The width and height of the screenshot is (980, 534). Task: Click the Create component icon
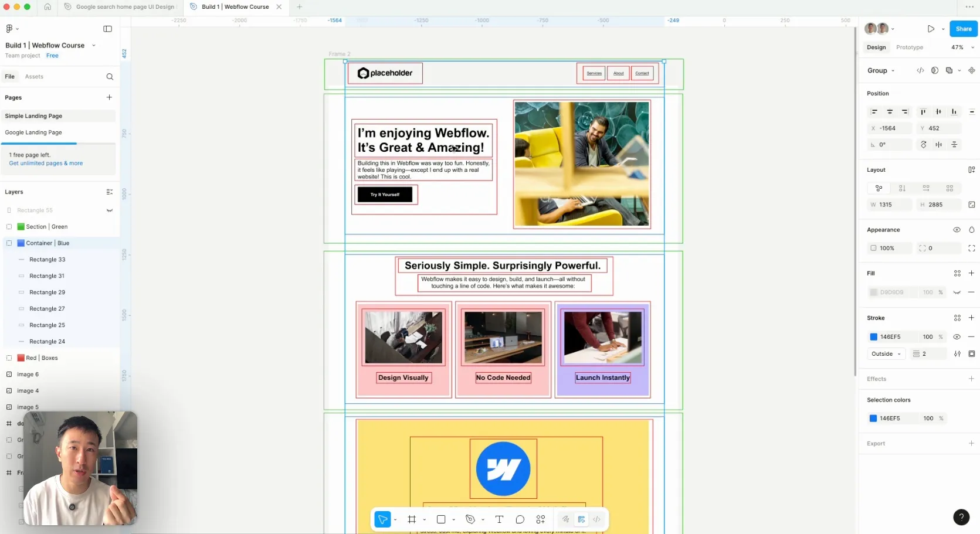click(x=972, y=70)
